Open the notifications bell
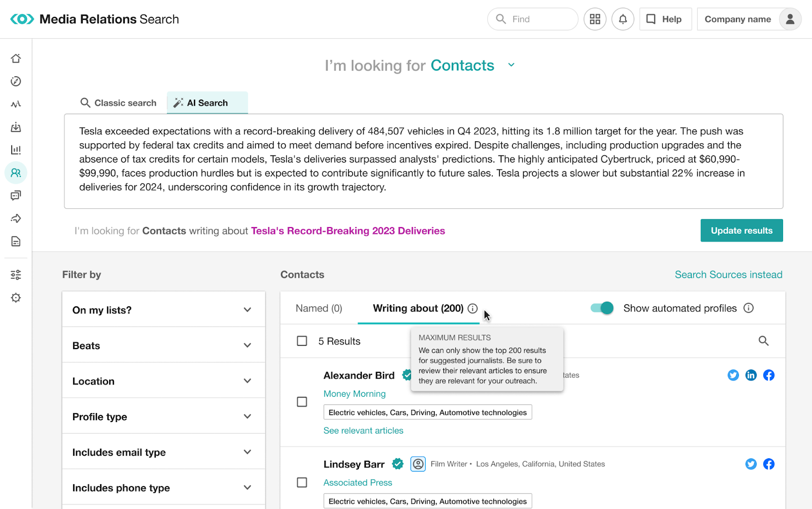 [623, 19]
